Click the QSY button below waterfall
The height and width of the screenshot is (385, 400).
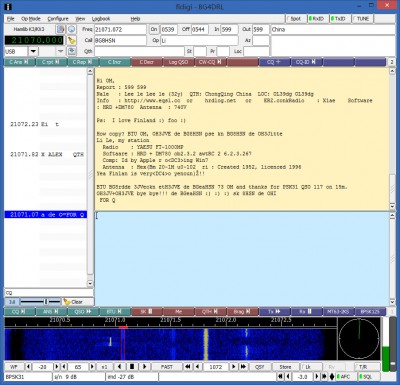pyautogui.click(x=260, y=367)
